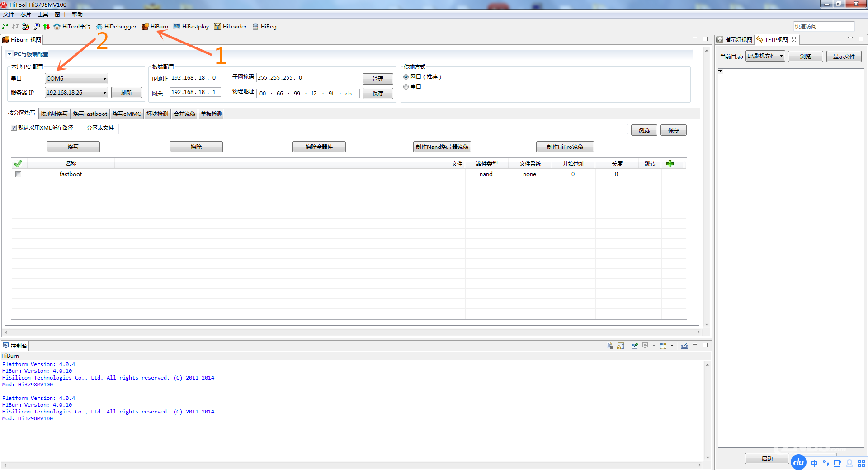This screenshot has width=868, height=470.
Task: Select the 网口 (推荐) transfer radio button
Action: tap(406, 77)
